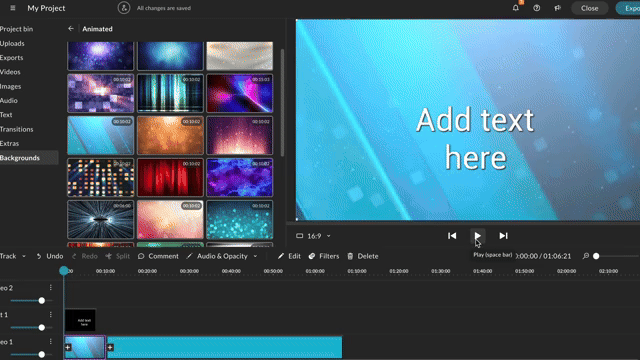The height and width of the screenshot is (360, 640).
Task: Split the selected clip
Action: (118, 256)
